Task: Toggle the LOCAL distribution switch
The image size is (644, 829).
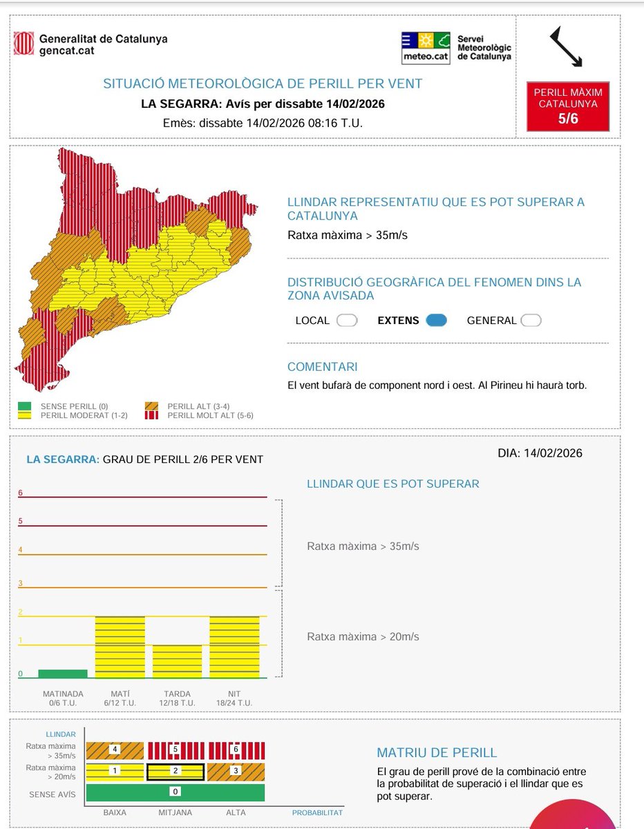Action: [347, 321]
